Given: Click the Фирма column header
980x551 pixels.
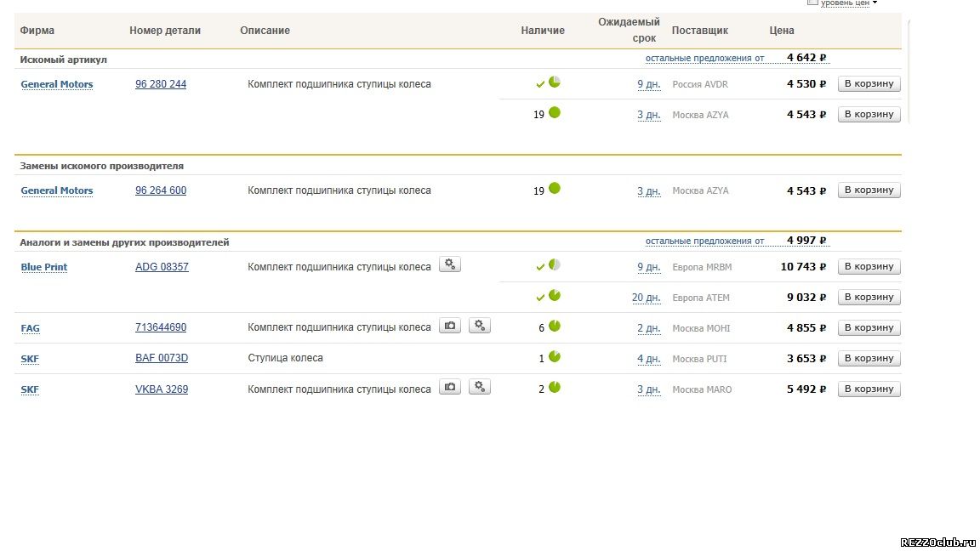Looking at the screenshot, I should coord(37,30).
